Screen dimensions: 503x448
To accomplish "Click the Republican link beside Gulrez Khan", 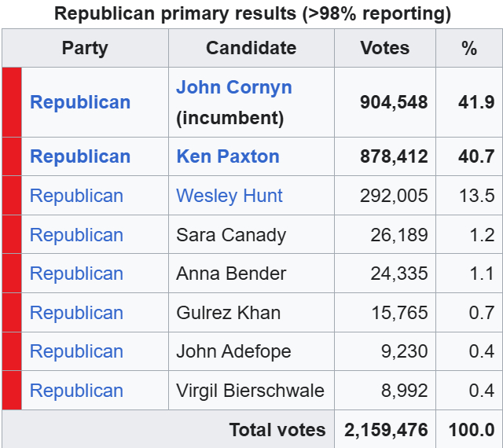I will 76,313.
